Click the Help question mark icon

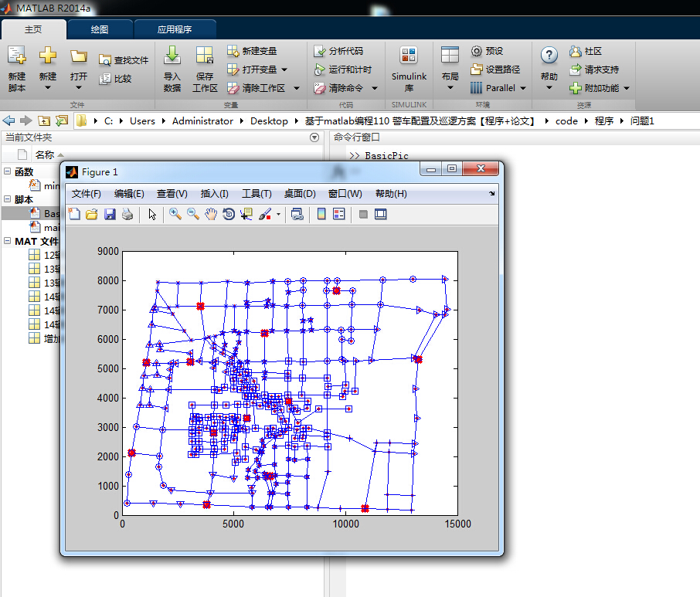coord(549,56)
